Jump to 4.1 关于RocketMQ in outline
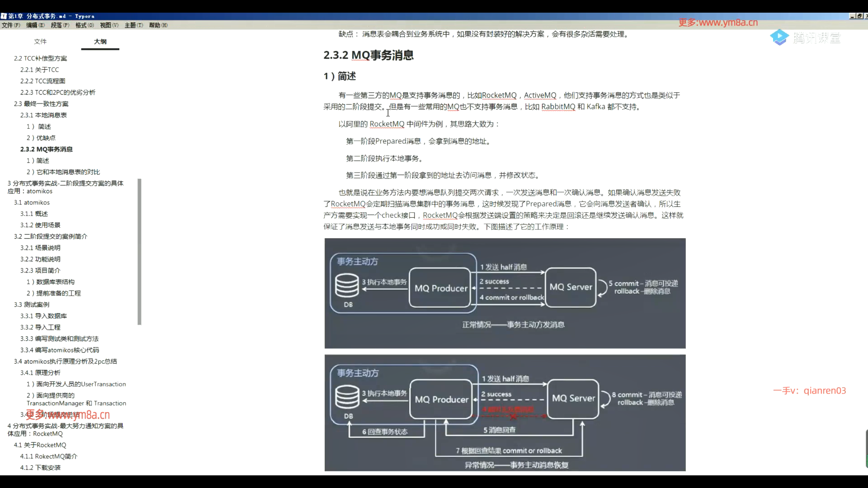This screenshot has height=488, width=868. coord(40,445)
